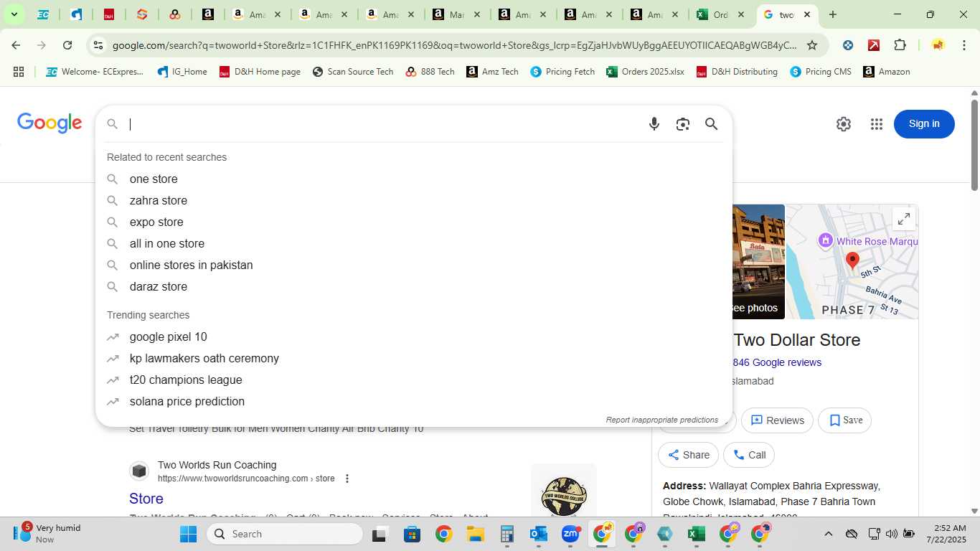Close the active Google search tab
The height and width of the screenshot is (551, 980).
[x=807, y=14]
